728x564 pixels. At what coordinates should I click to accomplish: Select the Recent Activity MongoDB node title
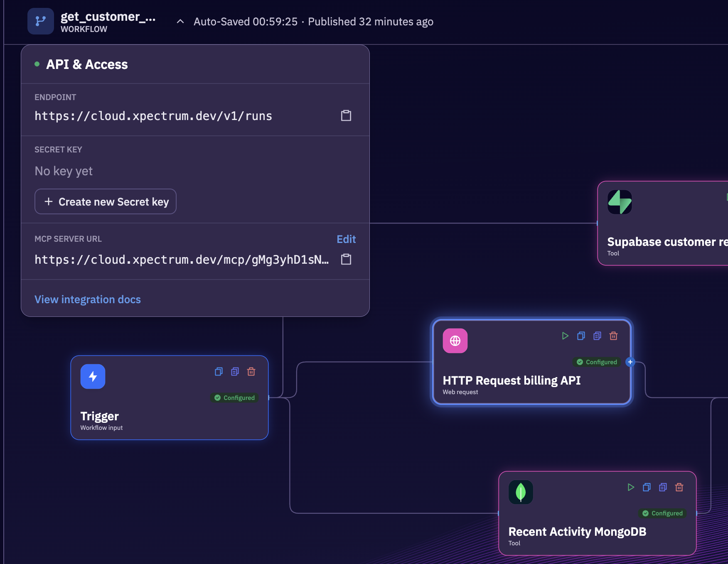point(577,531)
